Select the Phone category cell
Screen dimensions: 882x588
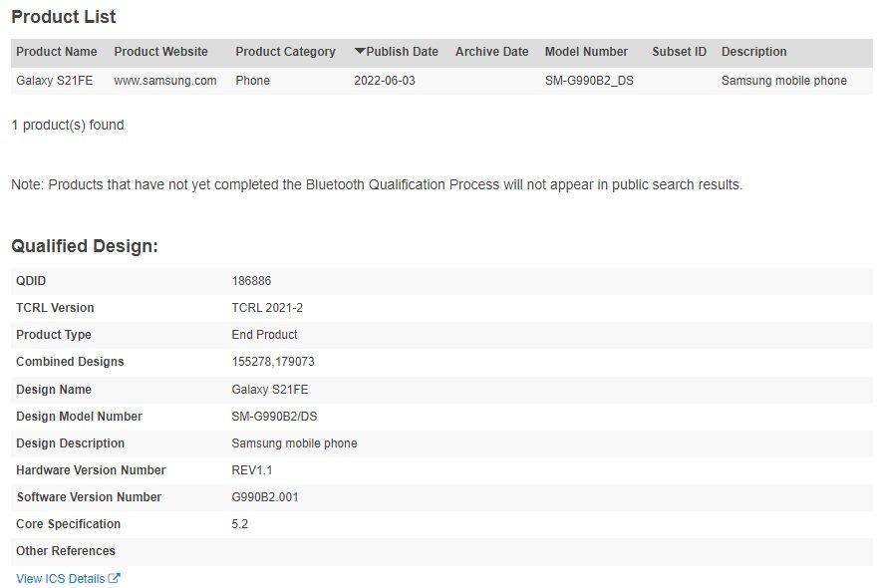pos(252,81)
